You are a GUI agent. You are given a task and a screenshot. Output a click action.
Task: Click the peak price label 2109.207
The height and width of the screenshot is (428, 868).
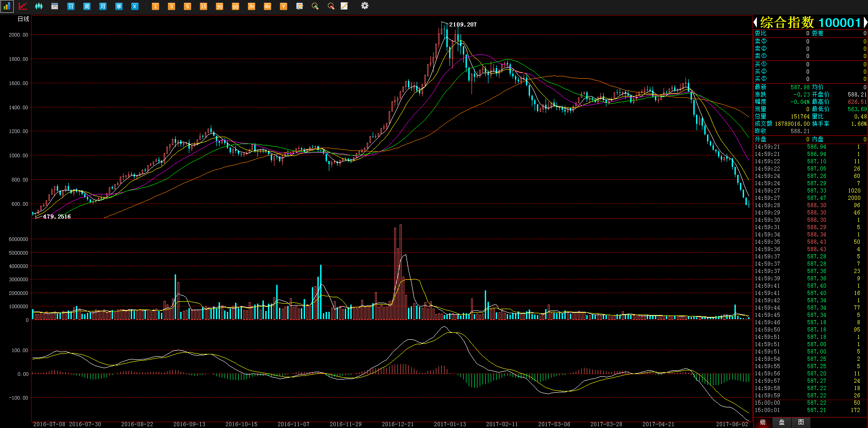[463, 25]
